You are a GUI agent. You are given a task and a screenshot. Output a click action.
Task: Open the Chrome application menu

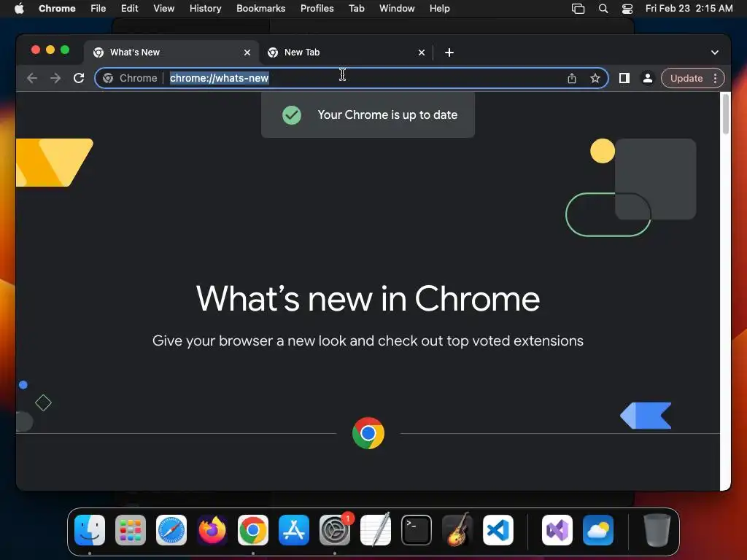(57, 9)
